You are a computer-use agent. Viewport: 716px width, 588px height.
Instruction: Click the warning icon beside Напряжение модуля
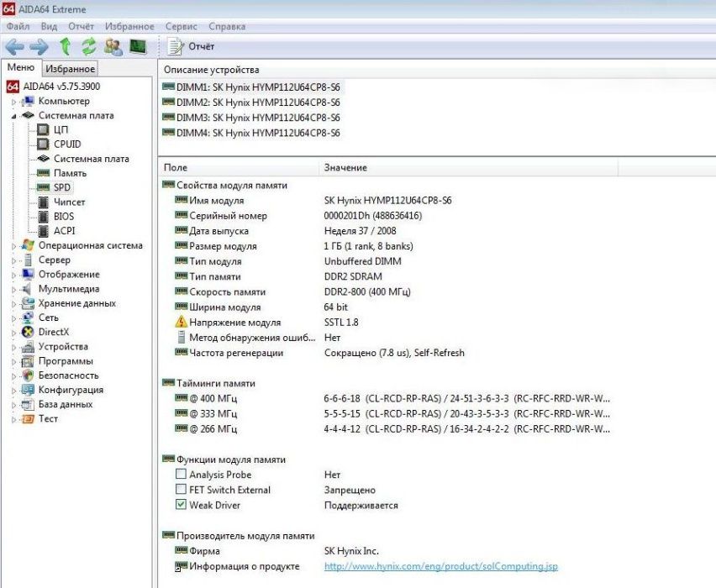[x=182, y=322]
